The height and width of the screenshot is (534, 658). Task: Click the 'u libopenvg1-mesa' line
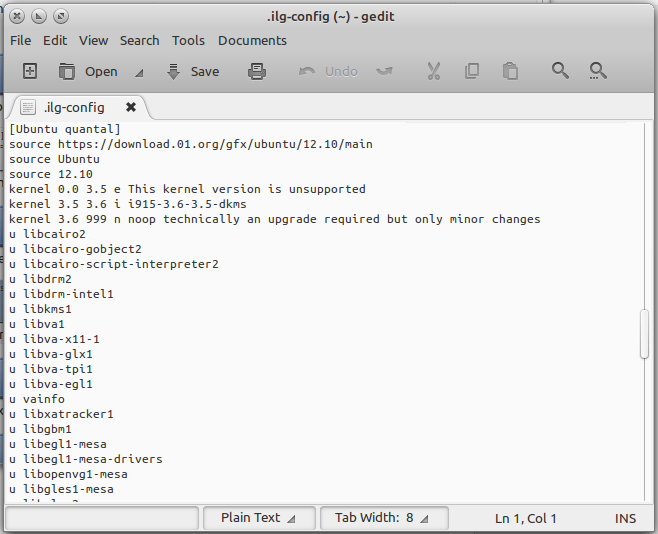68,474
